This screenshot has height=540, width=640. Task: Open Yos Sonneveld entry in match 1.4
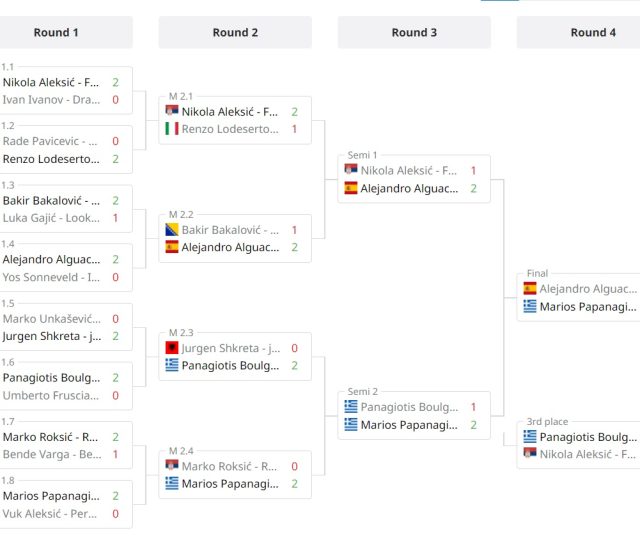(x=50, y=277)
